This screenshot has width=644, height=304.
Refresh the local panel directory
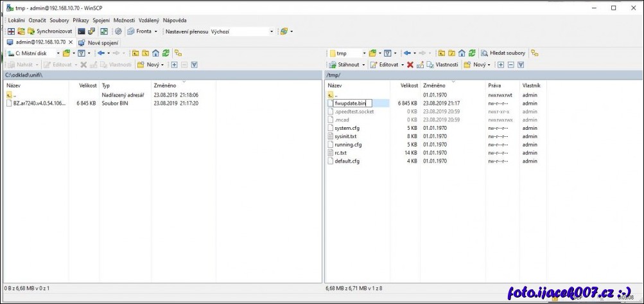pos(166,53)
